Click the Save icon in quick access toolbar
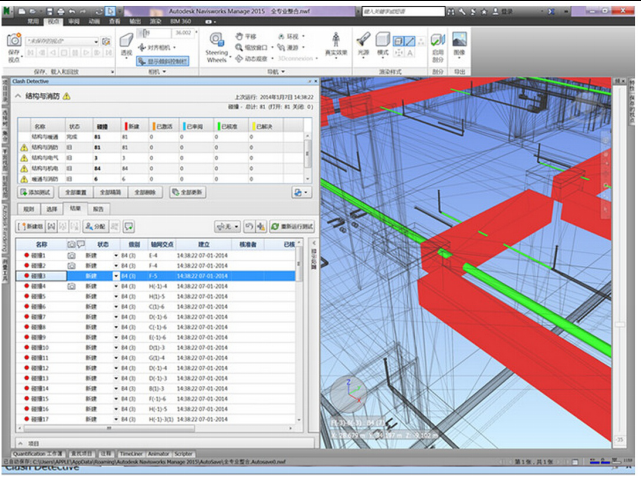The width and height of the screenshot is (641, 478). (x=49, y=11)
